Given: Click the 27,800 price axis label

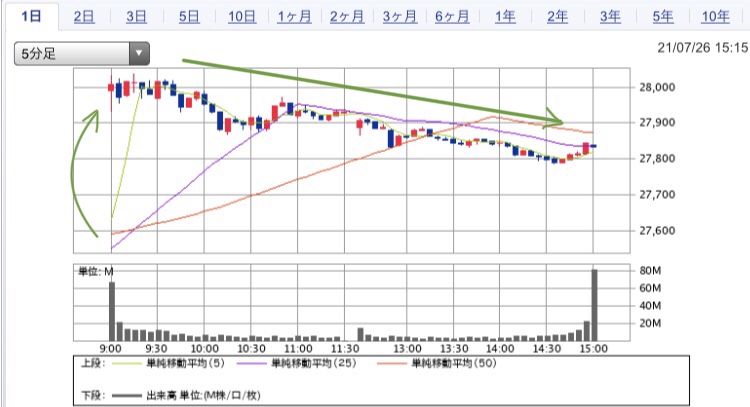Looking at the screenshot, I should click(x=657, y=158).
